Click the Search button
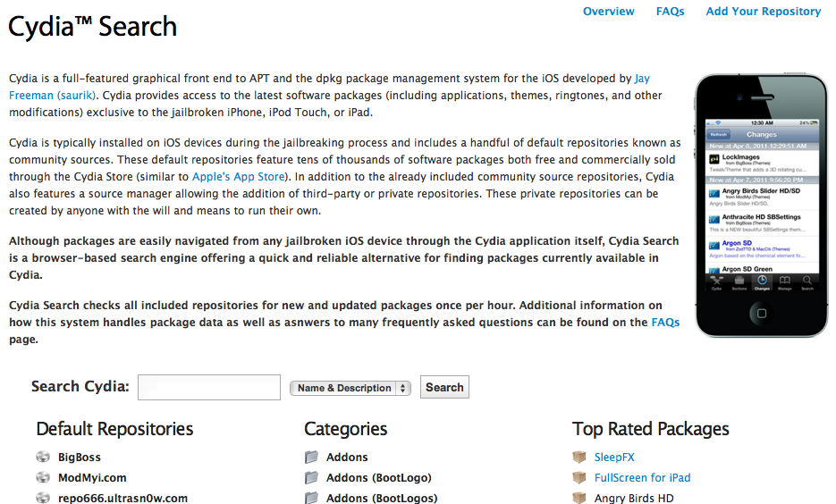The height and width of the screenshot is (504, 836). coord(444,387)
